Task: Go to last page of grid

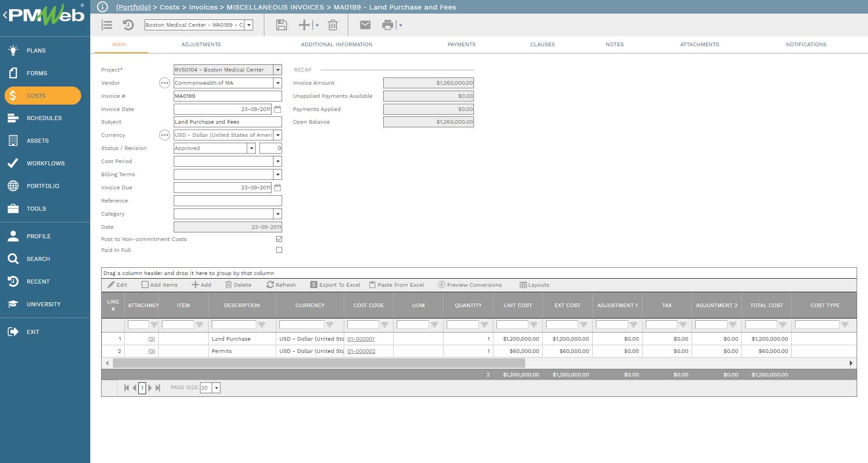Action: click(158, 388)
